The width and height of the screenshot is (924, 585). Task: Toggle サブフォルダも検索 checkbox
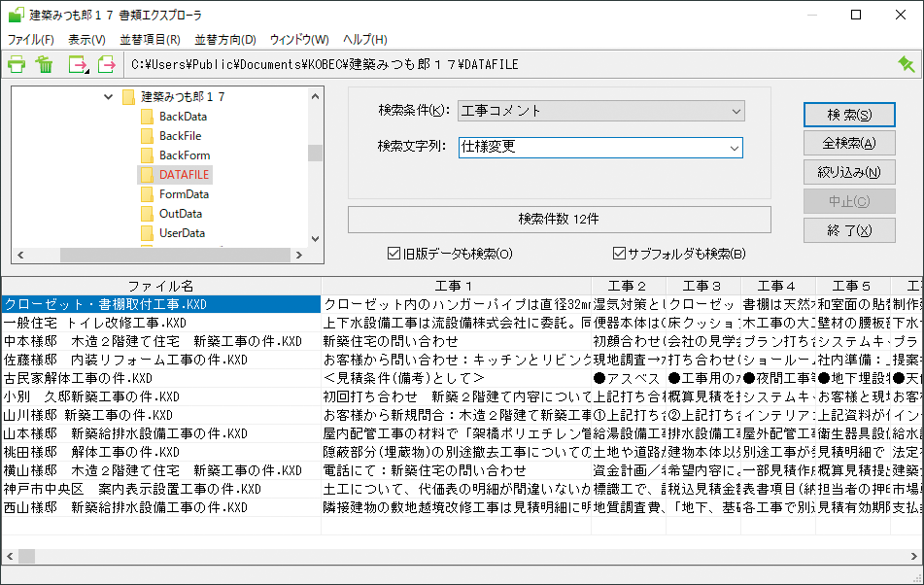(619, 254)
